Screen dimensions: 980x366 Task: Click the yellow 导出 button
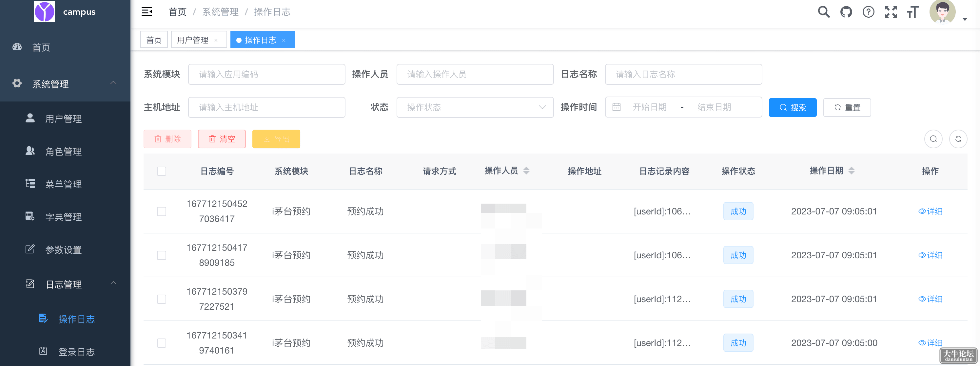point(276,139)
